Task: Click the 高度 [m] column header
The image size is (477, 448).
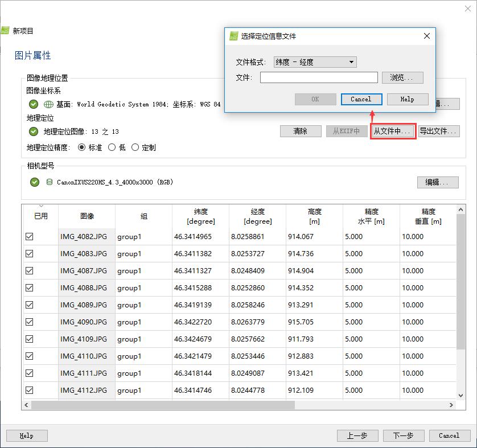Action: tap(314, 216)
